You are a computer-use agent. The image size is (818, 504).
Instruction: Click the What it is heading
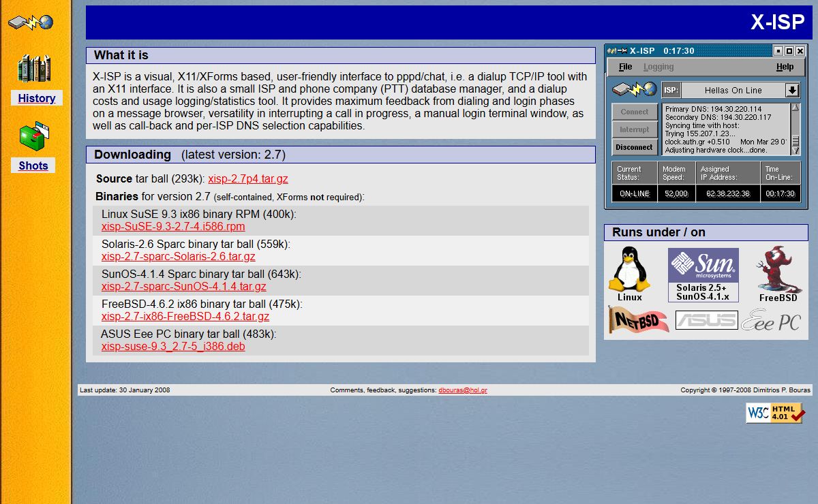tap(121, 55)
